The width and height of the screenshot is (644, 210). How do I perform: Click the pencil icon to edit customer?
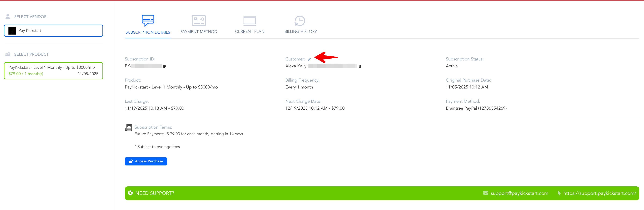click(309, 60)
